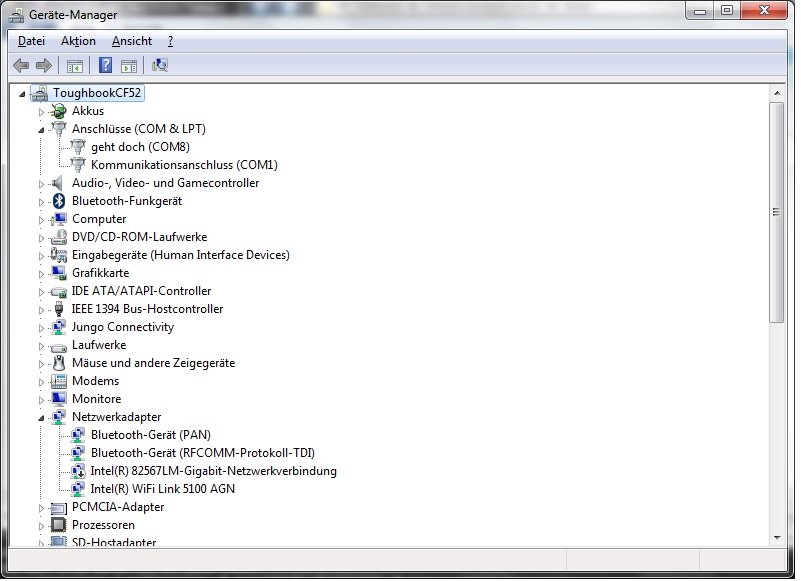
Task: Select Intel(R) 82567LM-Gigabit-Netzwerkverbindung entry
Action: point(214,471)
